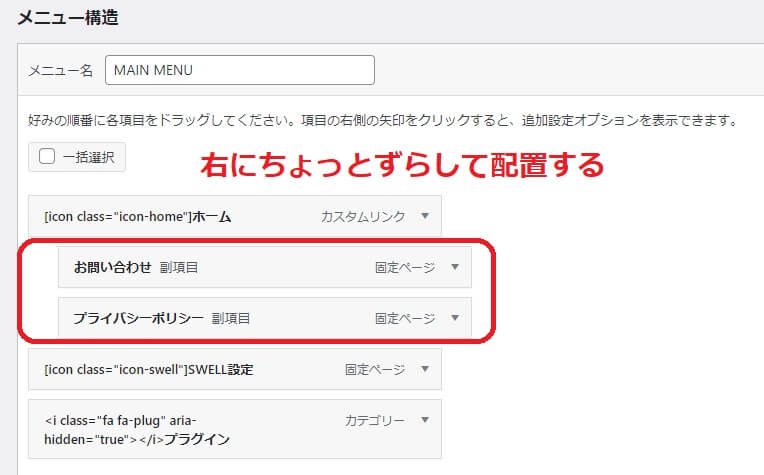Click the 一括選択 label text
The height and width of the screenshot is (475, 764).
coord(89,157)
